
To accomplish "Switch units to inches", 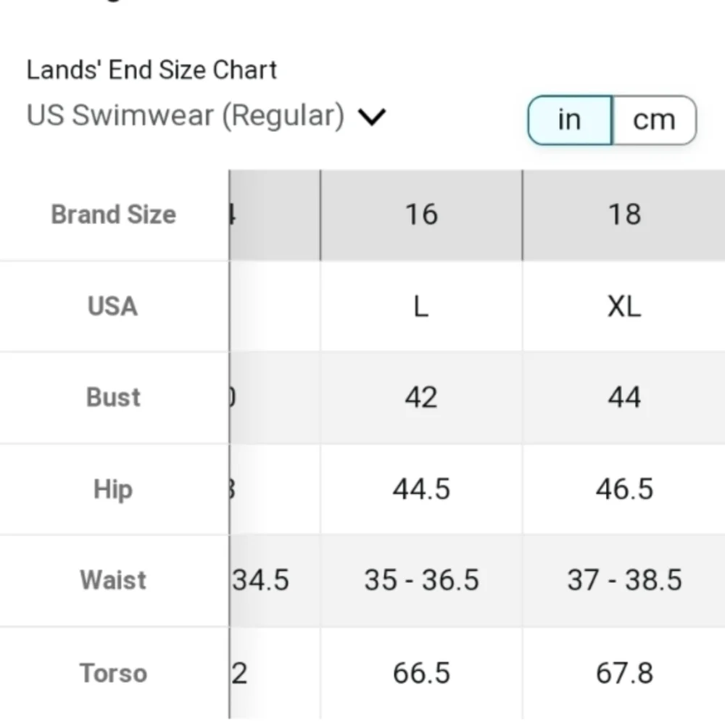I will 570,120.
